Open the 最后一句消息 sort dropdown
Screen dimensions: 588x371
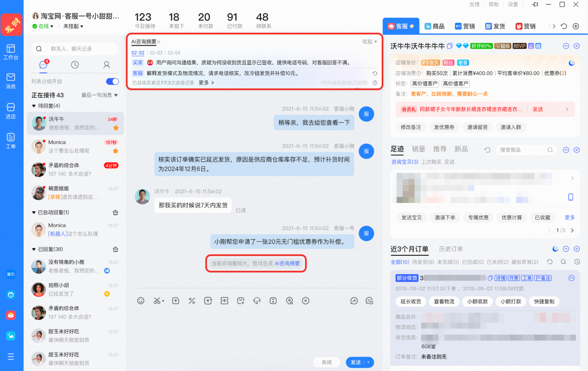[99, 95]
